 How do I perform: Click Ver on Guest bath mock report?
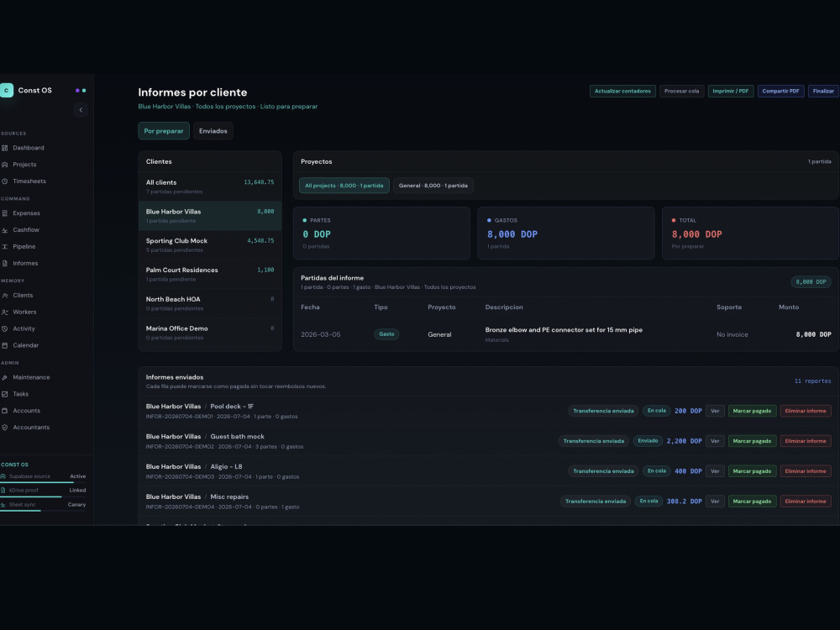(715, 441)
